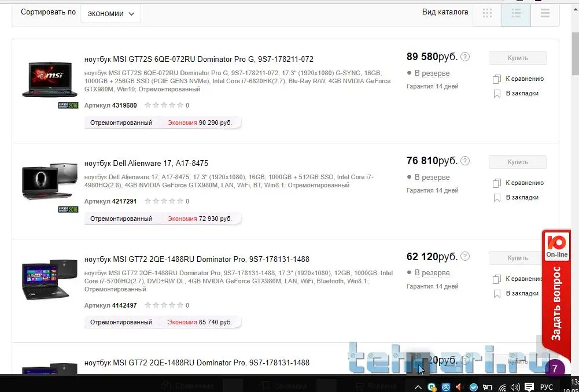The width and height of the screenshot is (579, 392).
Task: Open the sort-by dropdown showing экономии
Action: point(110,14)
